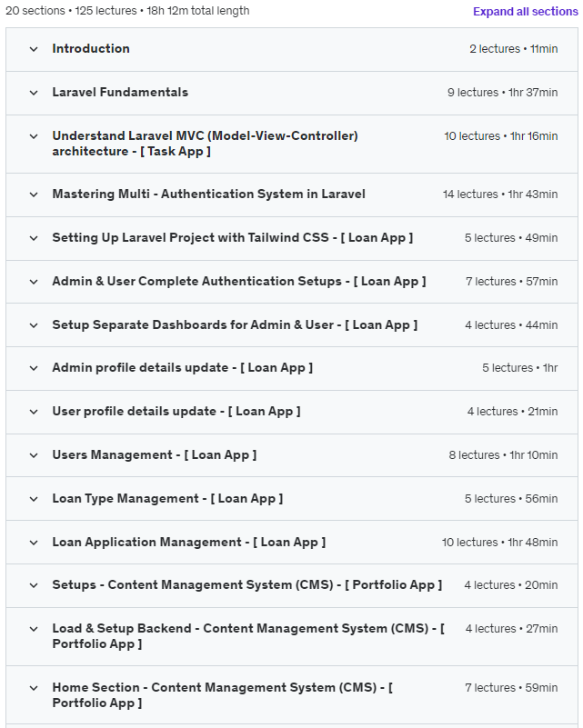Image resolution: width=583 pixels, height=728 pixels.
Task: Open Load & Setup Backend CMS title
Action: coord(248,636)
